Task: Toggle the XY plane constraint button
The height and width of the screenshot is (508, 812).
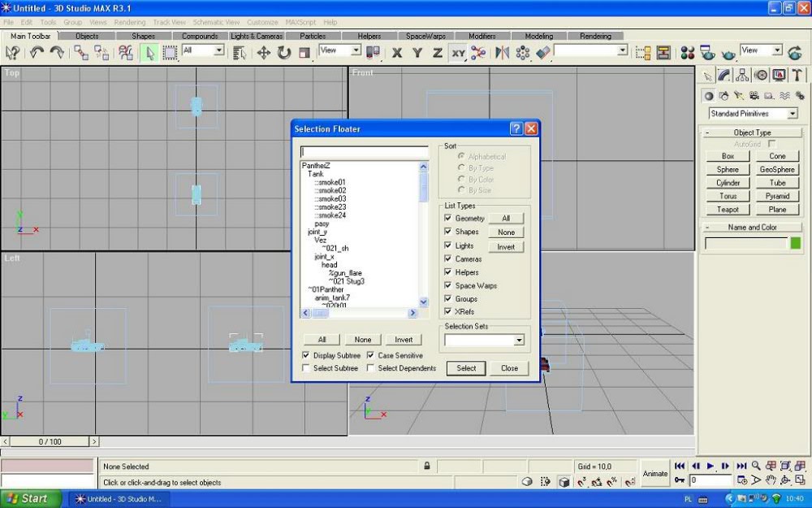Action: coord(458,53)
